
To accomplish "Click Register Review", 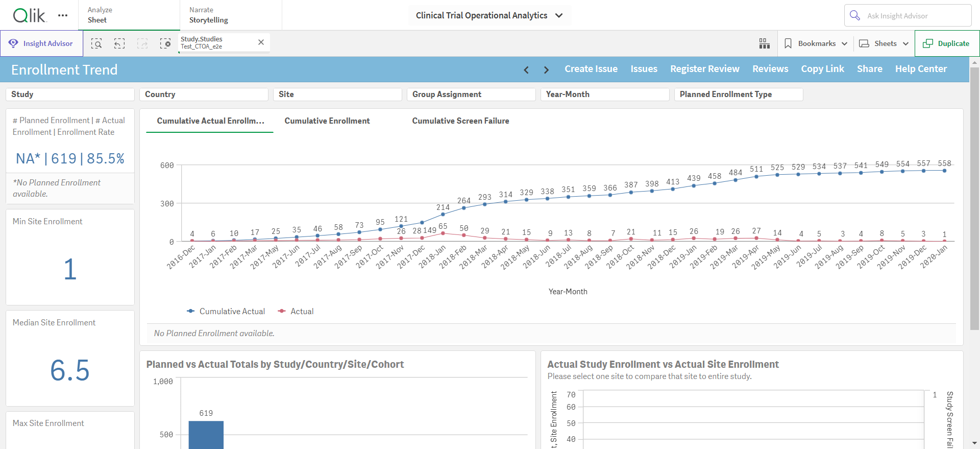I will tap(704, 69).
